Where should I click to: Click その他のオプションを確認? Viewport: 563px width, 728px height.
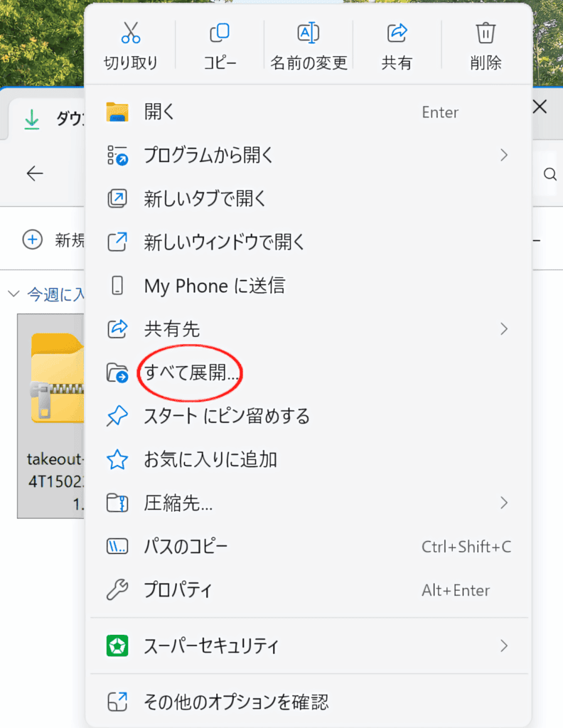309,702
